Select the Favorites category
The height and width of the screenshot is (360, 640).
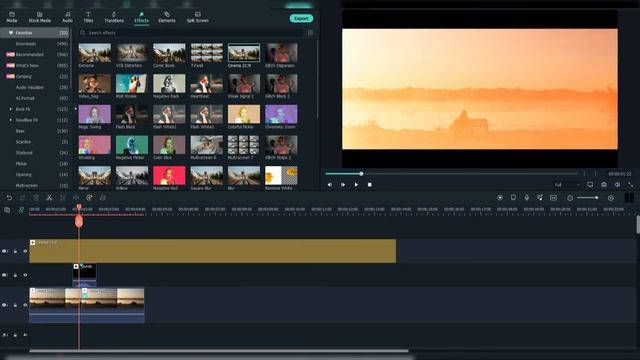[35, 33]
